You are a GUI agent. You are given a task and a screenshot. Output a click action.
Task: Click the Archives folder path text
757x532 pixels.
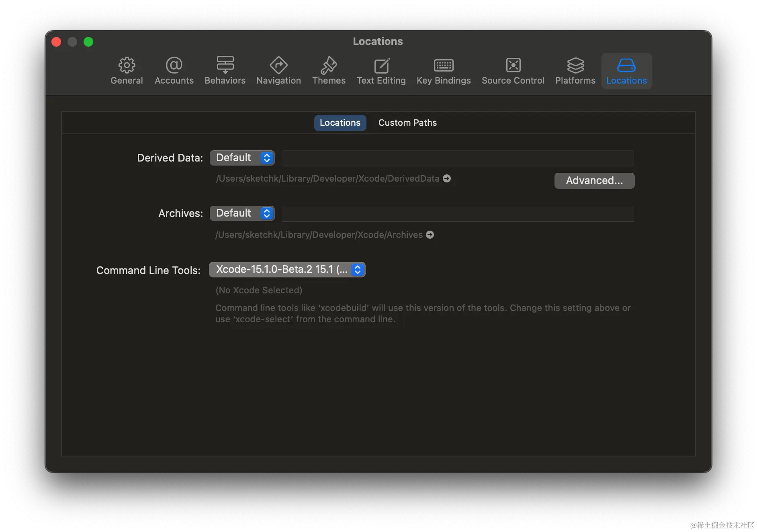point(319,235)
